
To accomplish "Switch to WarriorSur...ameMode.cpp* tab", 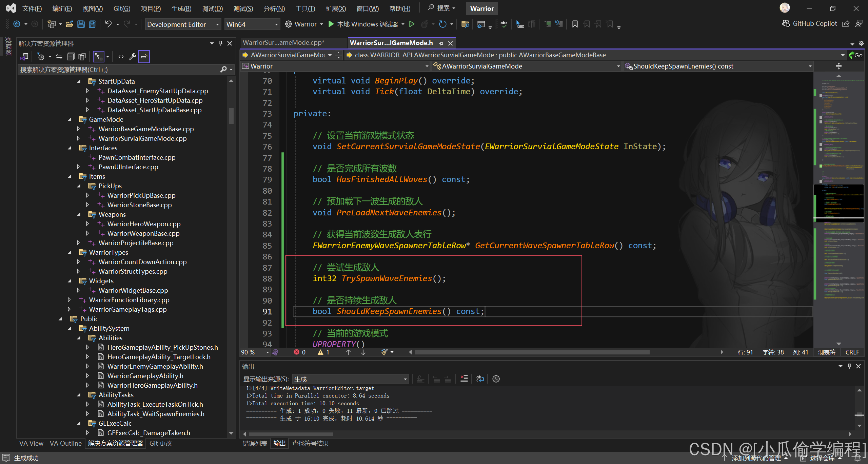I will click(x=283, y=43).
